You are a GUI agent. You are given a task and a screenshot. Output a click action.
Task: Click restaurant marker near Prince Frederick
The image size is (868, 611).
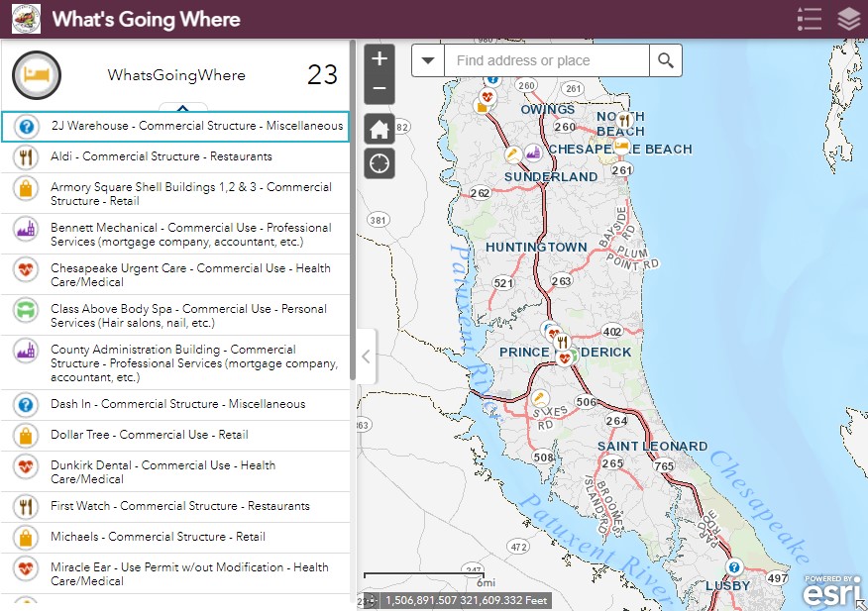coord(563,343)
